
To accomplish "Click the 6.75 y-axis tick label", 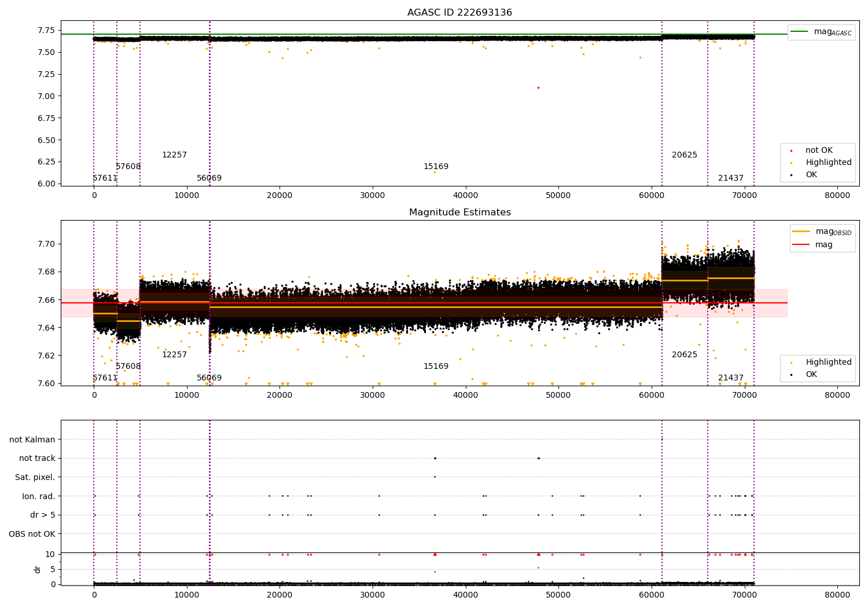I will [46, 118].
